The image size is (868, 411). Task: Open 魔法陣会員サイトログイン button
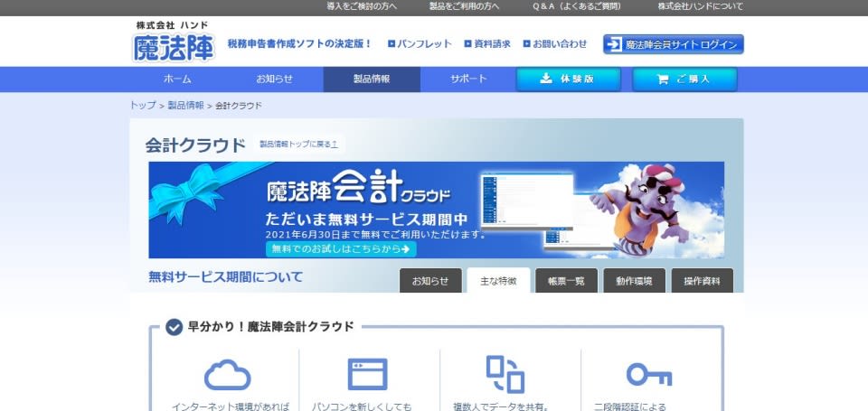[673, 45]
